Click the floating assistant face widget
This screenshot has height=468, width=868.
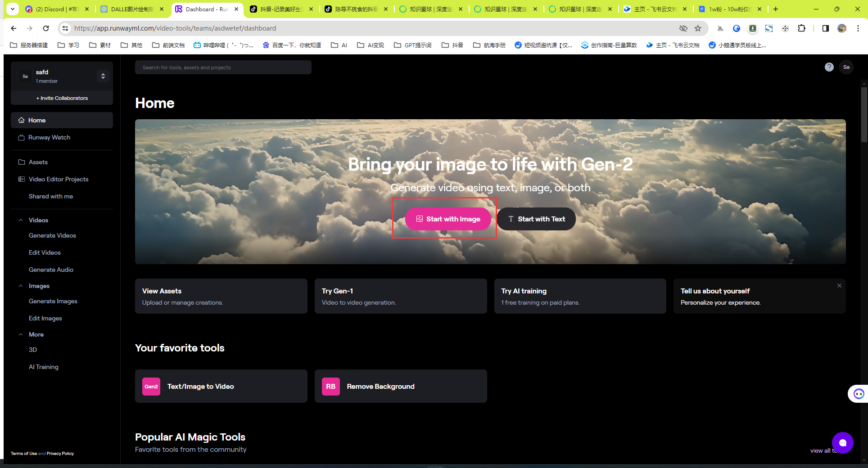pos(859,394)
